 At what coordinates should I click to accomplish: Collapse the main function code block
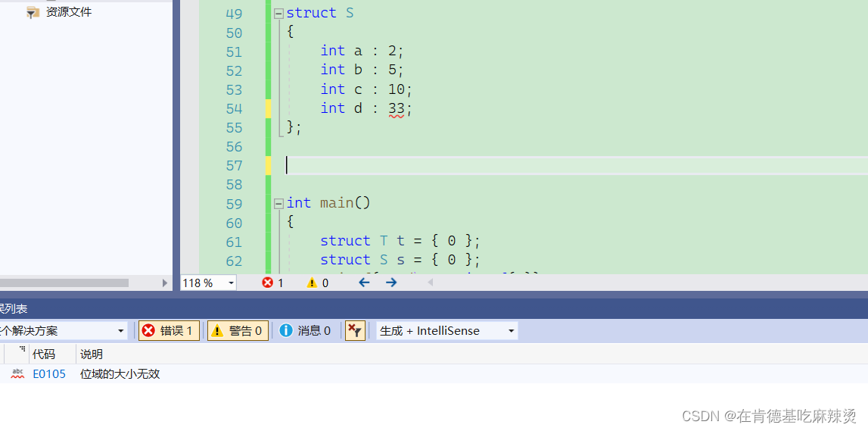tap(278, 204)
